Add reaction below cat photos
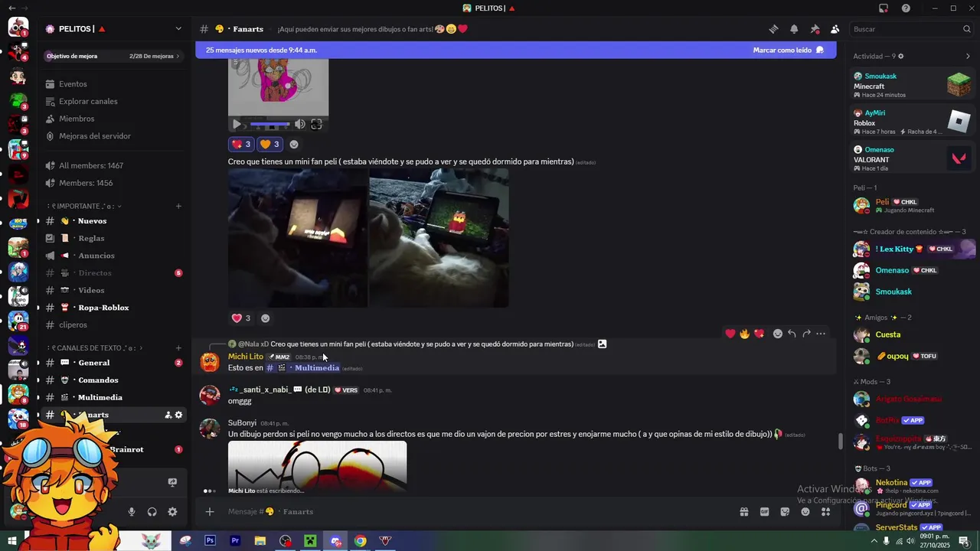 (265, 318)
